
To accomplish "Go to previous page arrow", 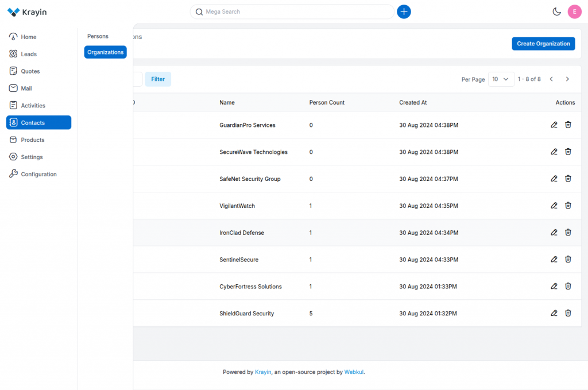I will [551, 79].
